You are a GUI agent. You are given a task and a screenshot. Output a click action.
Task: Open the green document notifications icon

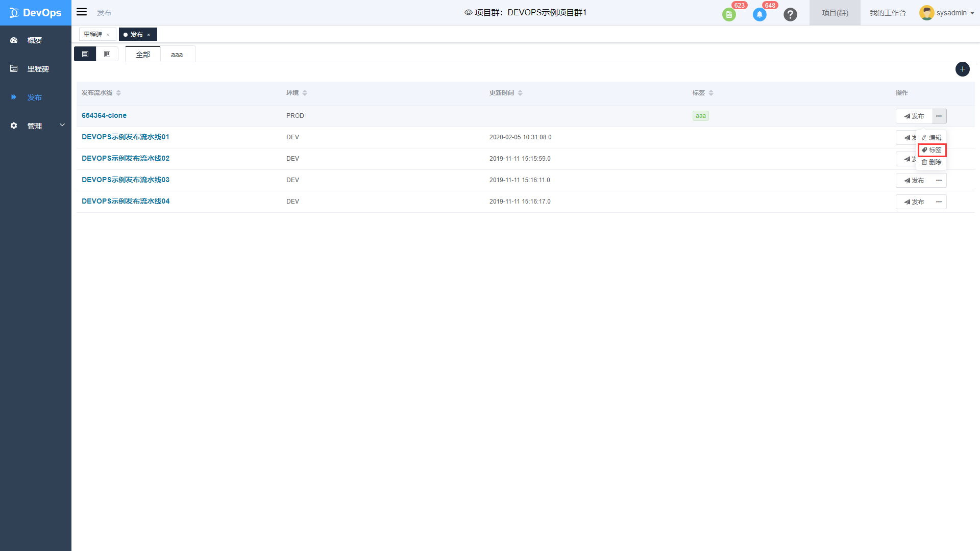coord(729,15)
